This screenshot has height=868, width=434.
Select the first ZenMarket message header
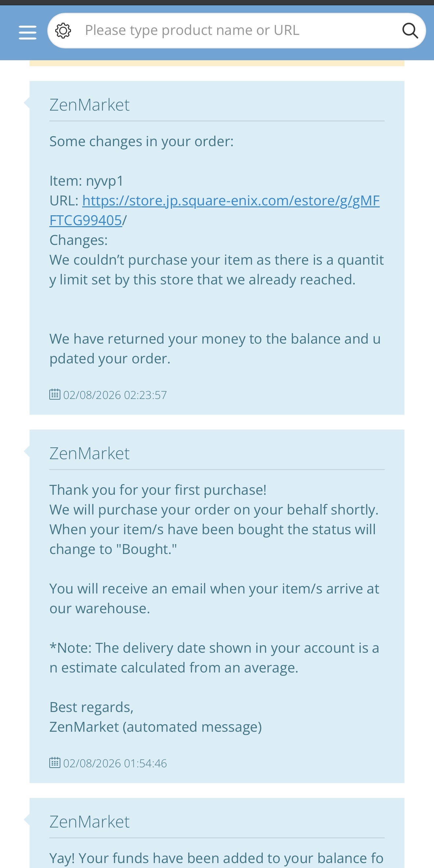89,105
